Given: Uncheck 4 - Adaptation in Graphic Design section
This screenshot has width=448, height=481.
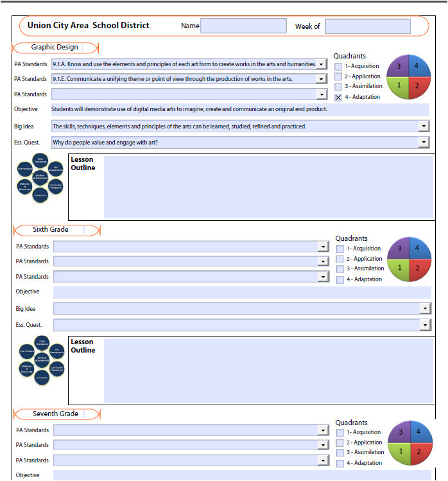Looking at the screenshot, I should tap(338, 97).
